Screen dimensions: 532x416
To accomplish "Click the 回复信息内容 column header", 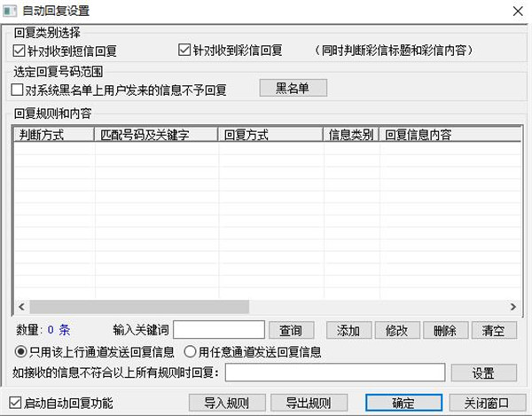I will [x=443, y=136].
